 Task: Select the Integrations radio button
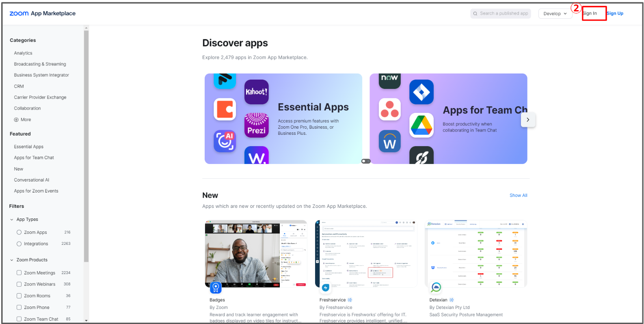[x=19, y=244]
